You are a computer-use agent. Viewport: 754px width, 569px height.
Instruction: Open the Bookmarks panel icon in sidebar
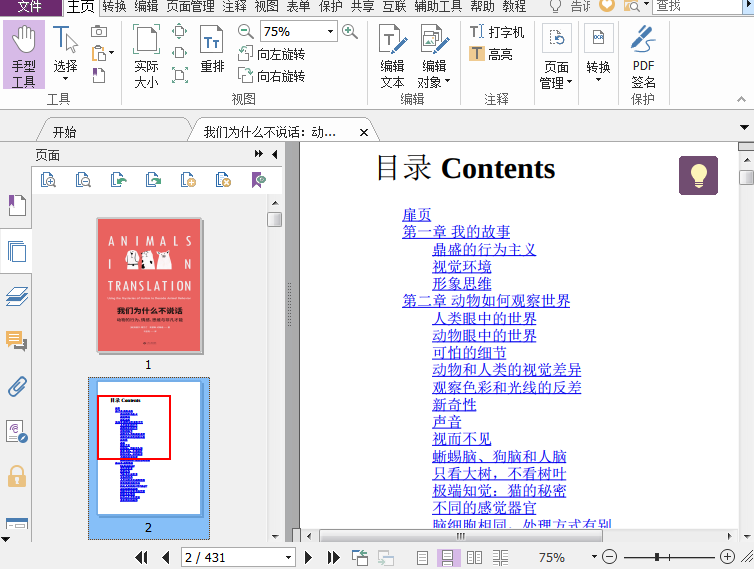(17, 205)
